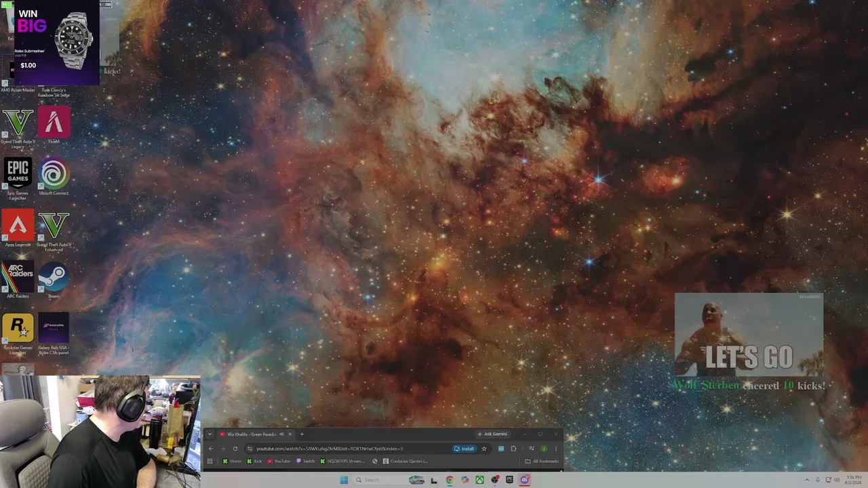The image size is (868, 488).
Task: Bookmark this page with the star
Action: 484,449
